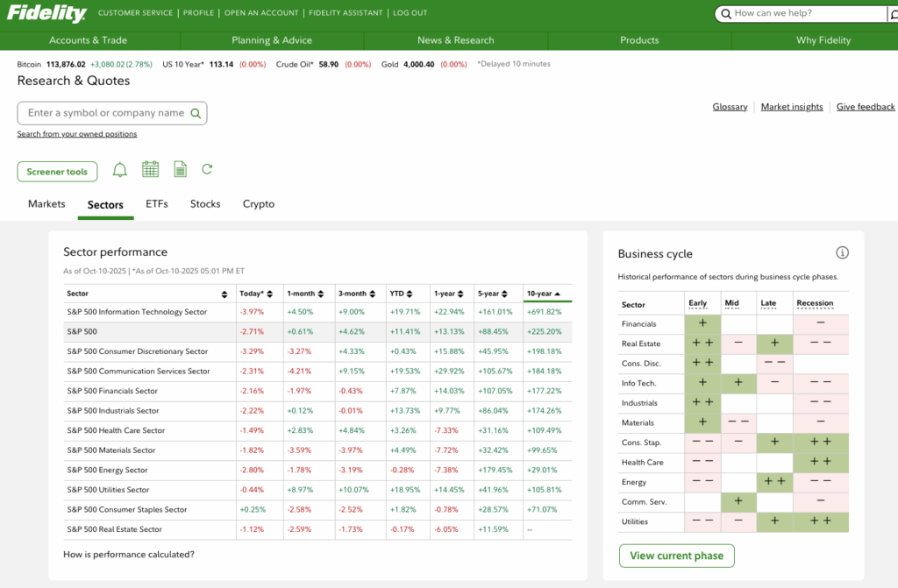Screen dimensions: 898x588
Task: Open the Glossary link
Action: pos(730,107)
